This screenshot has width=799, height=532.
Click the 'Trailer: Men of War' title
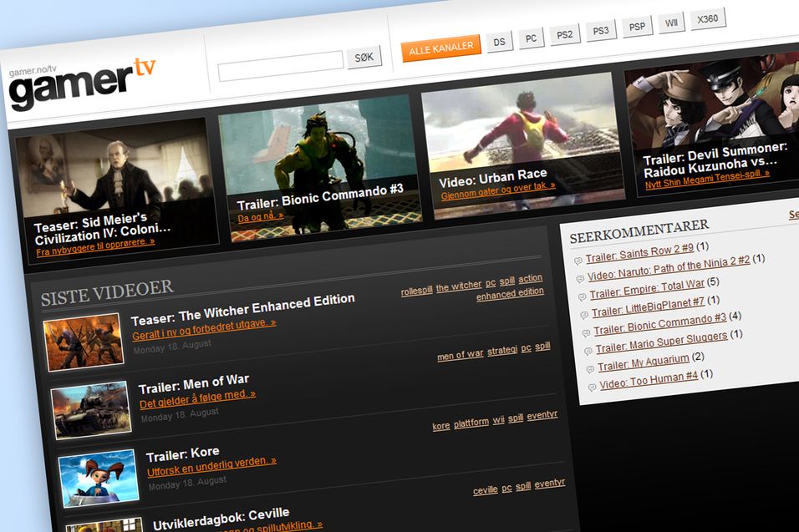tap(194, 384)
